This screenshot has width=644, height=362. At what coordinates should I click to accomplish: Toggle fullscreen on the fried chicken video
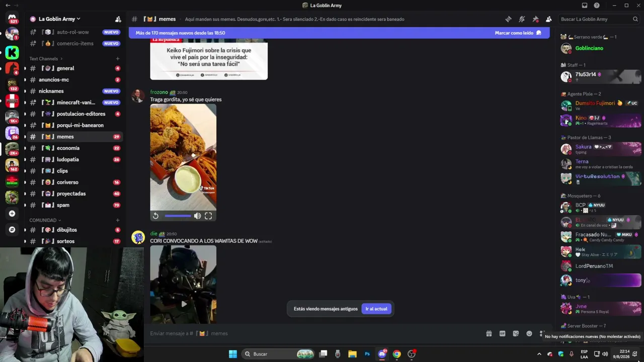click(208, 216)
